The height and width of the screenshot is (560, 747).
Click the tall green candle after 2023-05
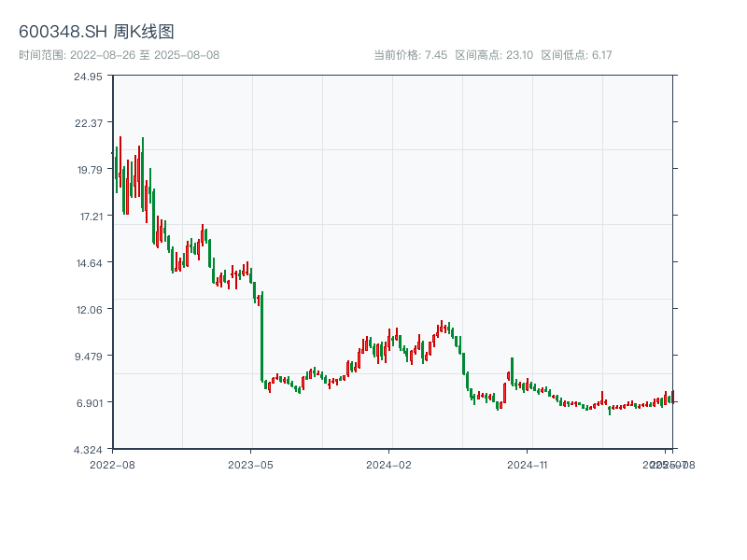[262, 336]
